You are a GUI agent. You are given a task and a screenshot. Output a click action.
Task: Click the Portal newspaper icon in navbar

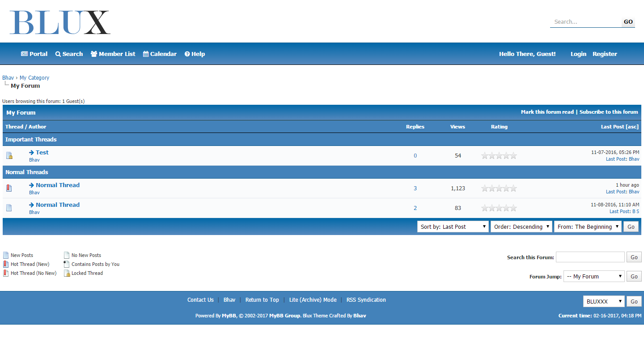coord(24,54)
